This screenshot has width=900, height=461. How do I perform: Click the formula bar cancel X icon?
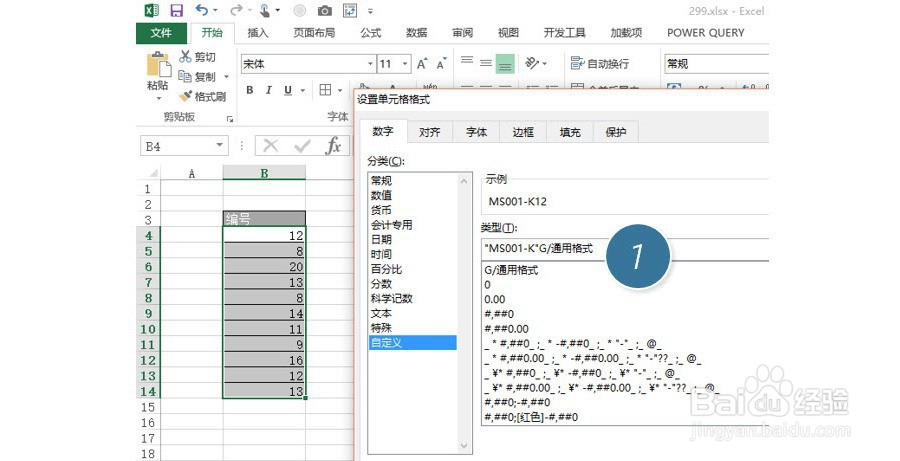point(271,146)
